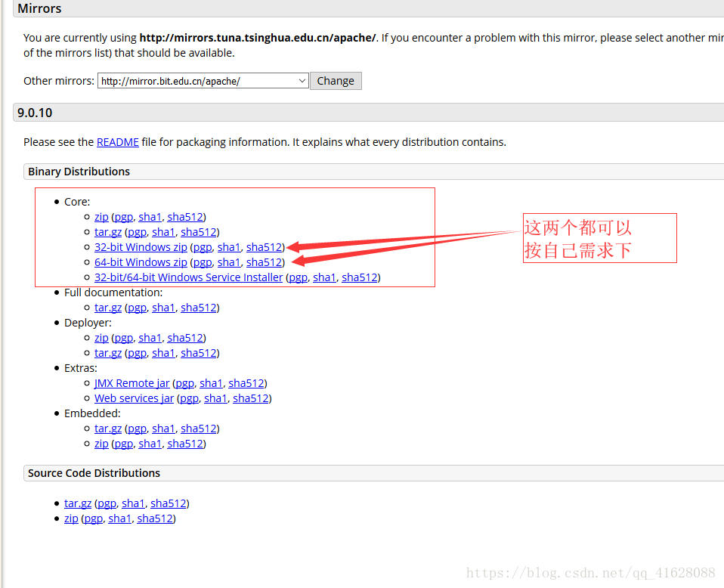Download the Web services jar

[135, 398]
